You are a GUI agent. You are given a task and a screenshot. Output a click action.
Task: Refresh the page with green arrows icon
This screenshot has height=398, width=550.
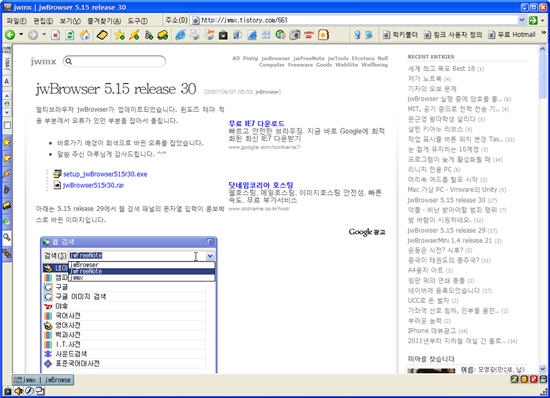point(70,35)
